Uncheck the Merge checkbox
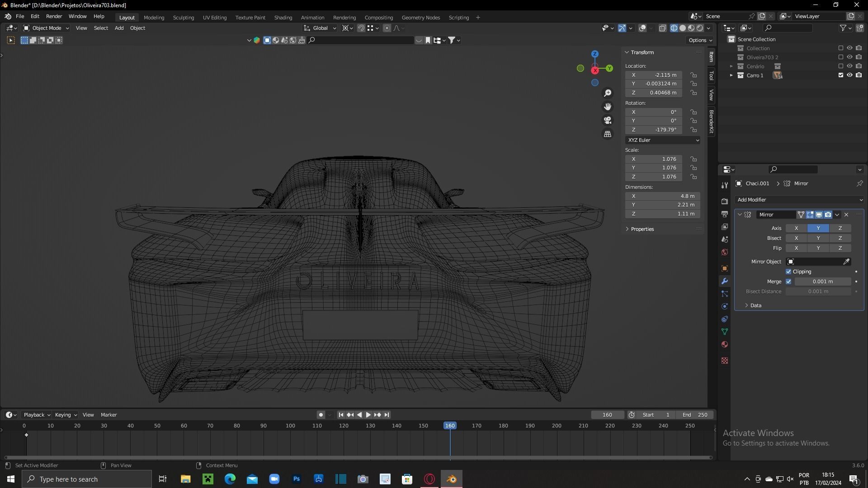 [x=788, y=282]
